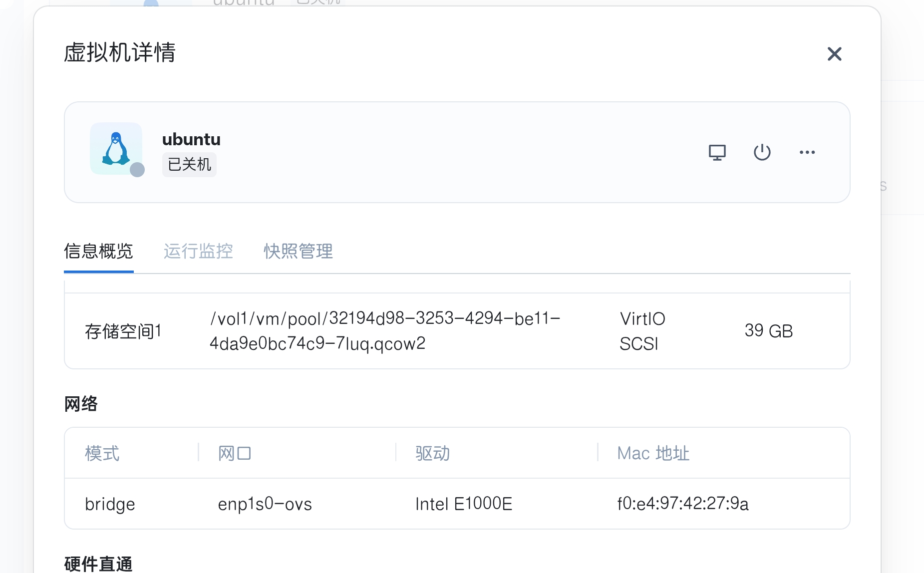Open the three-dot more options menu
This screenshot has width=924, height=573.
coord(807,152)
